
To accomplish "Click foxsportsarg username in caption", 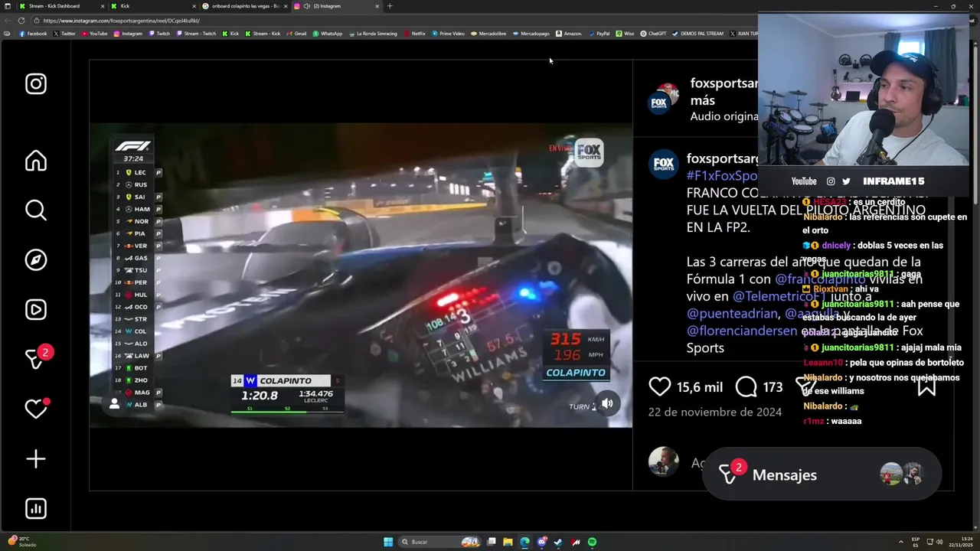I will (x=723, y=158).
